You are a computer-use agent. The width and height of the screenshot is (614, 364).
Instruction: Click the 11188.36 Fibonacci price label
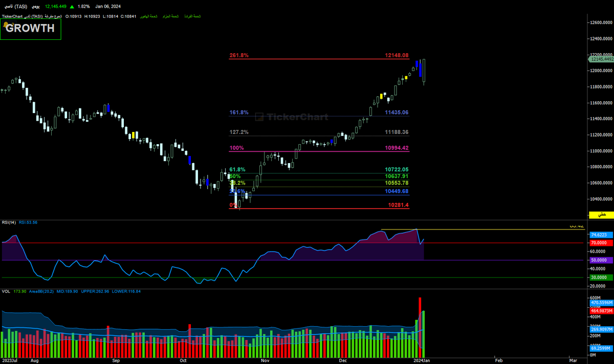pyautogui.click(x=397, y=132)
